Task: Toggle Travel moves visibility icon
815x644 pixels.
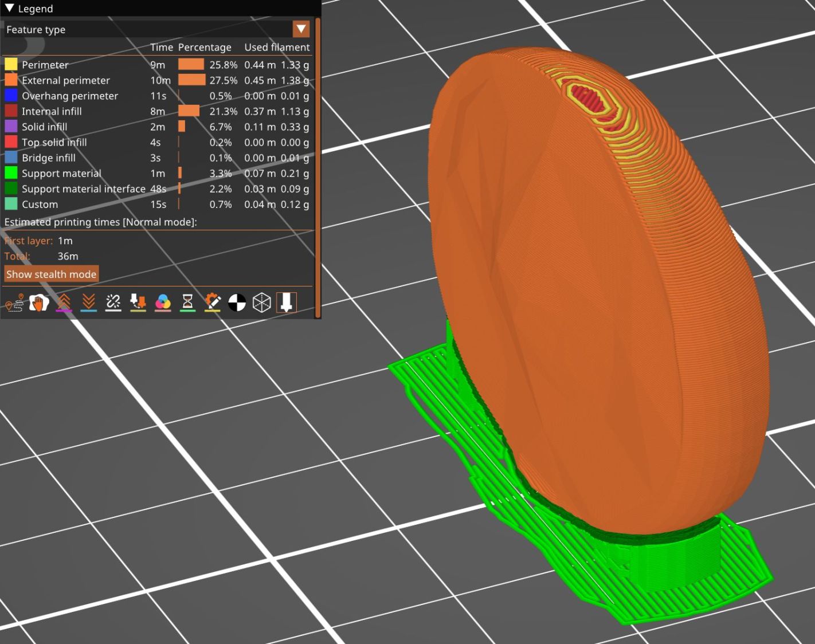Action: (14, 303)
